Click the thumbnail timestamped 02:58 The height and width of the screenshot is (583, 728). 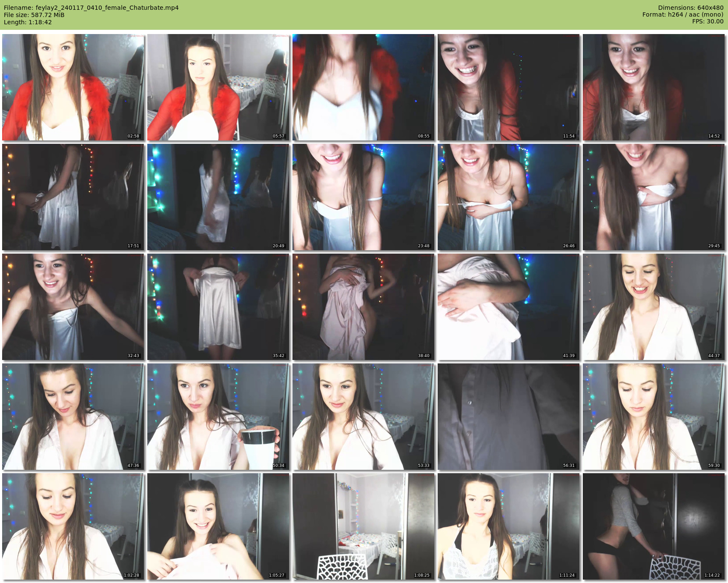(73, 87)
